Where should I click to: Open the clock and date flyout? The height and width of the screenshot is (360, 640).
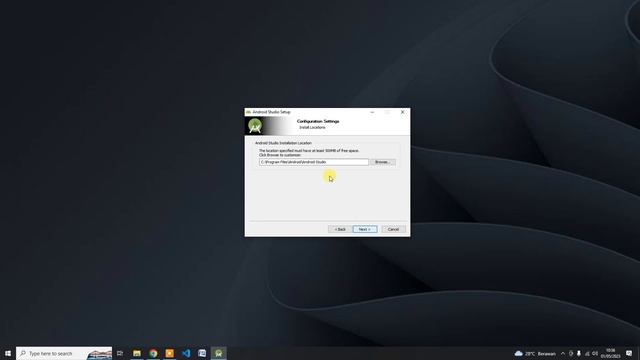click(x=611, y=353)
